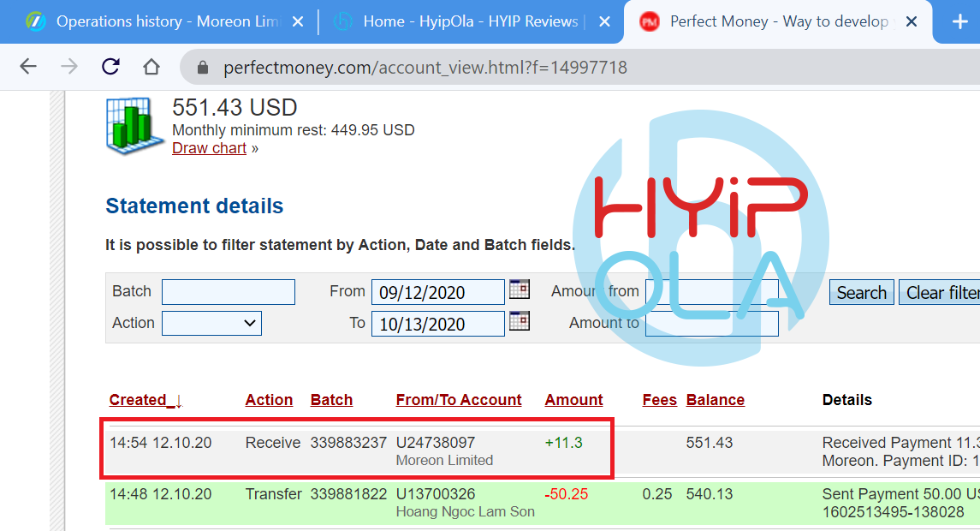Select batch number 339881822
The width and height of the screenshot is (980, 531).
coord(348,494)
